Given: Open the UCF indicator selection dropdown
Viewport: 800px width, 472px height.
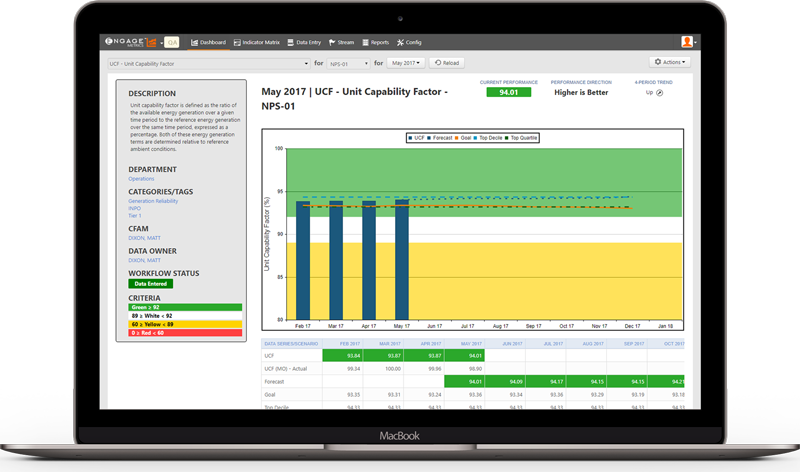Looking at the screenshot, I should (208, 62).
